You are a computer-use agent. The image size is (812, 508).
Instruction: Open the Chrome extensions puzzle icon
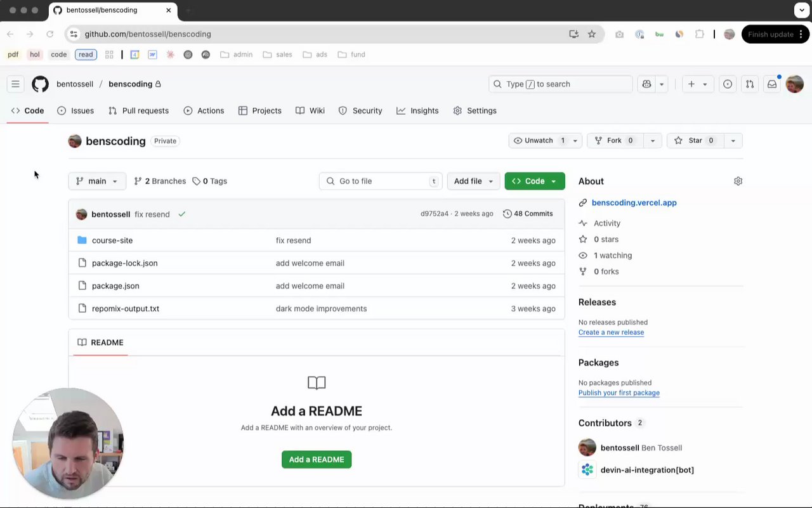pos(700,34)
